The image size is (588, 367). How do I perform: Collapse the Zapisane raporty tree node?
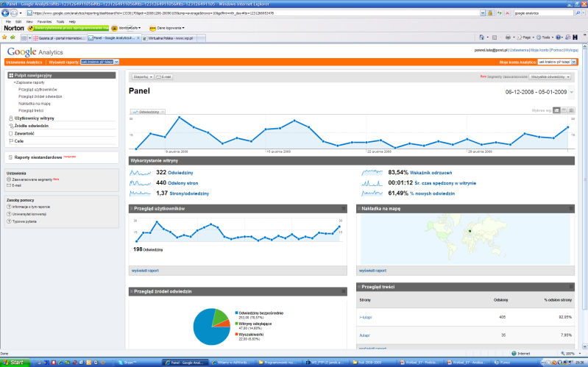coord(15,82)
